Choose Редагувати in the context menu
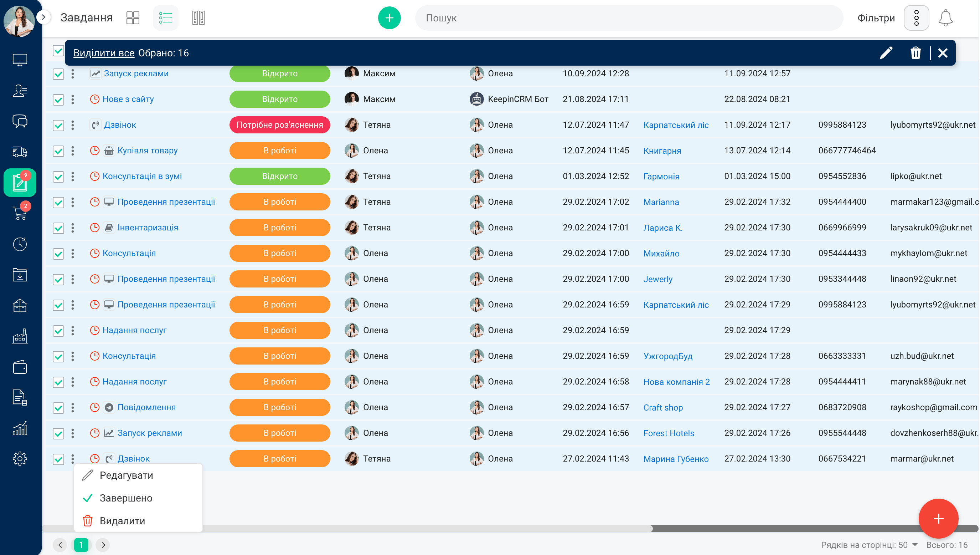 click(138, 475)
